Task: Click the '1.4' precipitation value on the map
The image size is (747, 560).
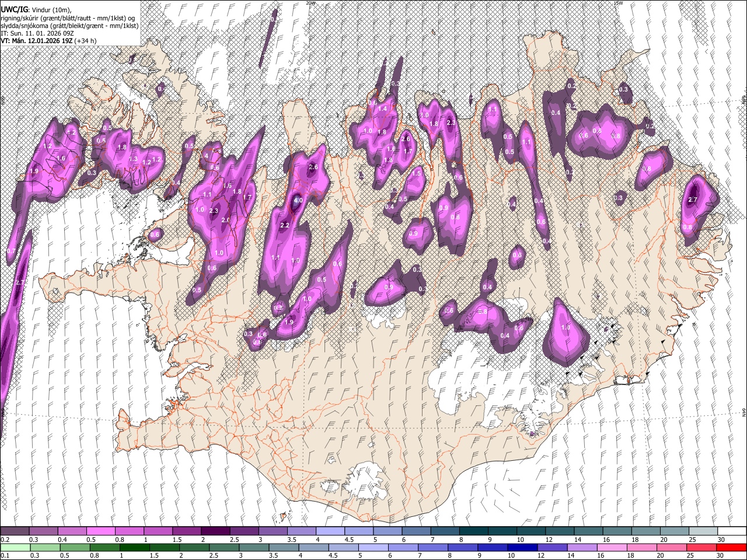Action: (382, 108)
